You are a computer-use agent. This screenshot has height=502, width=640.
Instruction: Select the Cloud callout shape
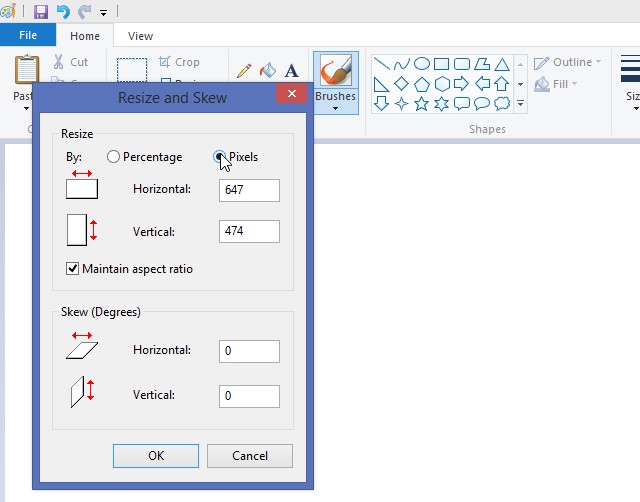point(502,103)
